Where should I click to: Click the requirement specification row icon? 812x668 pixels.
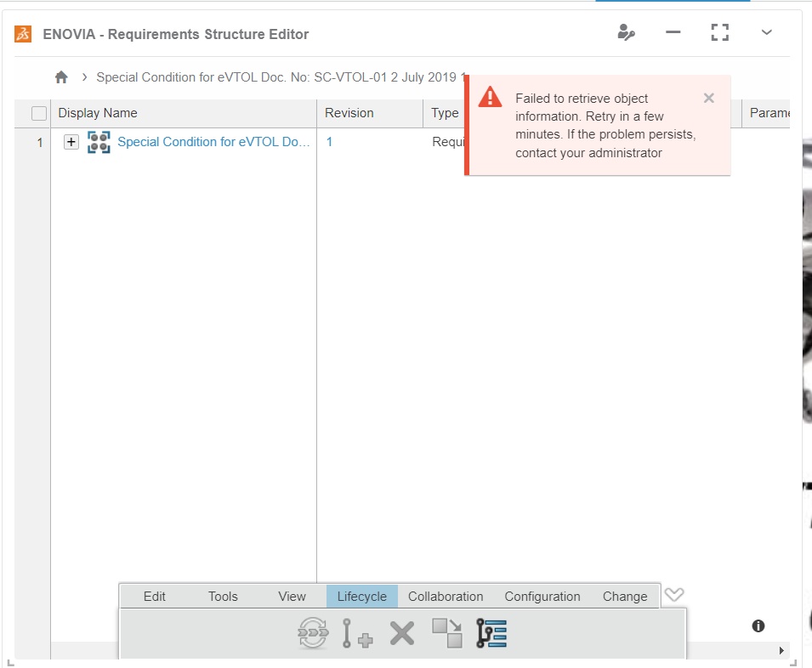(x=99, y=142)
